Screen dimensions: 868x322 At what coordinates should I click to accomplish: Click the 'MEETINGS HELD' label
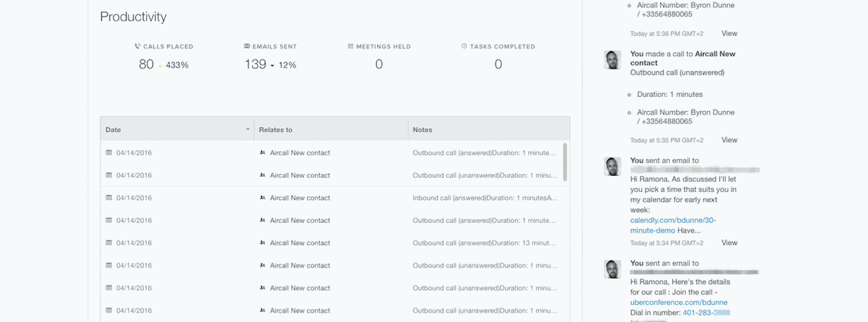coord(384,47)
